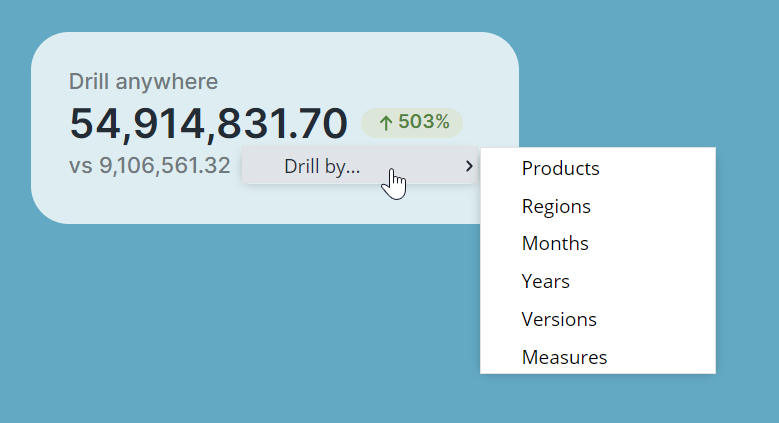The image size is (779, 423).
Task: Click the empty card area right of the badge
Action: point(488,110)
